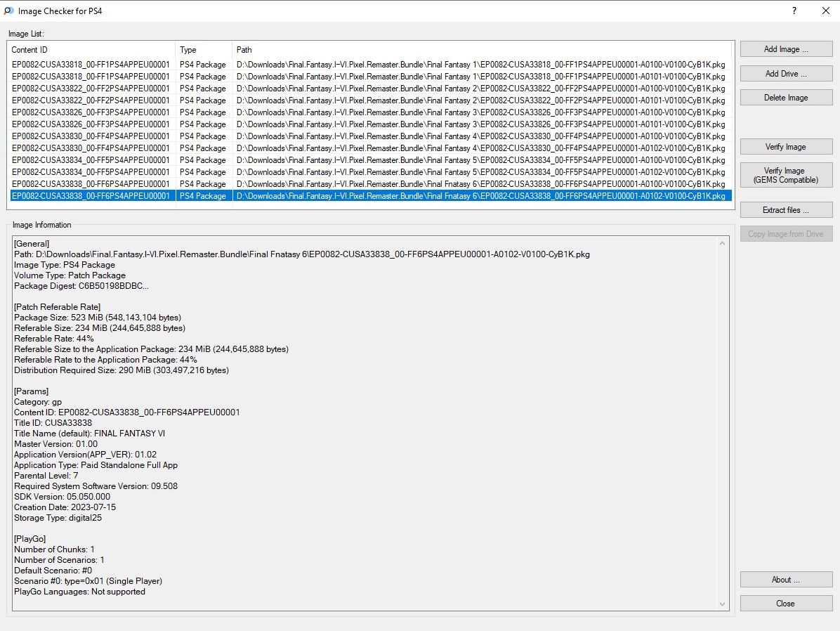Click the Parental Level: 7 line
Screen dimensions: 840x631
tap(46, 476)
